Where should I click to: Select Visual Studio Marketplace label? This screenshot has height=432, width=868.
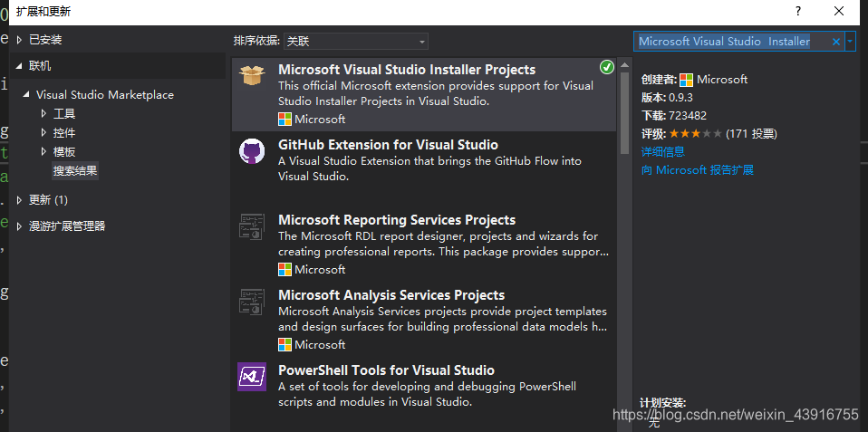[104, 95]
